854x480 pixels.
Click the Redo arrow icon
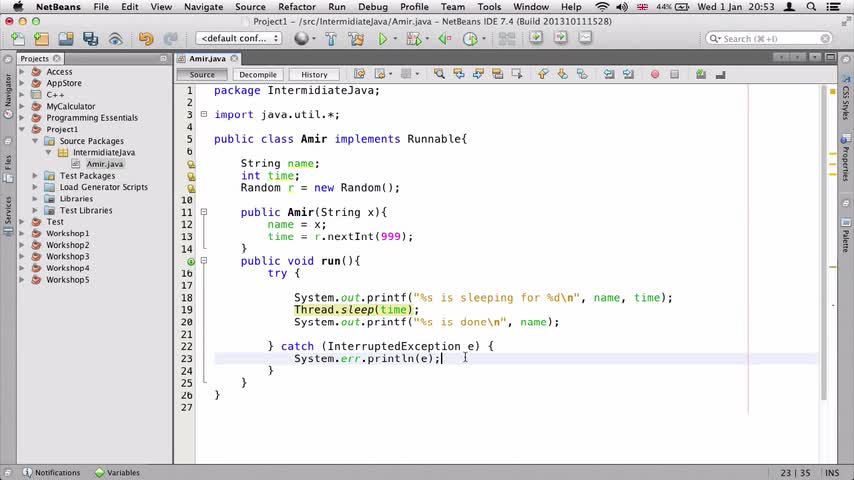point(170,39)
